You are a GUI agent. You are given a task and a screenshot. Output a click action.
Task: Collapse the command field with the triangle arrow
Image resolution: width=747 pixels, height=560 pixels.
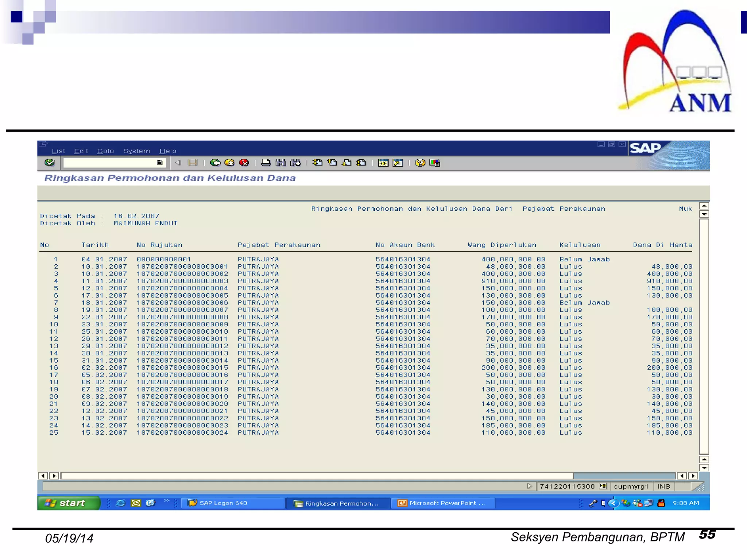(x=178, y=163)
